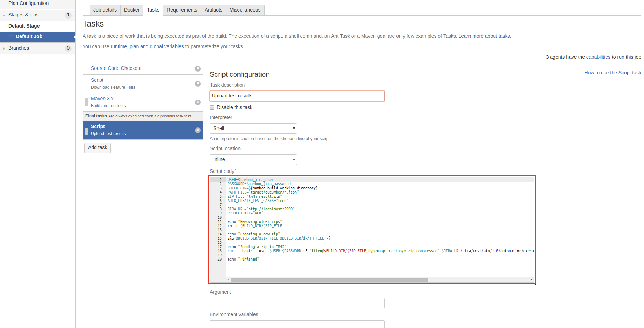Remove the Maven 3.x task

click(198, 102)
